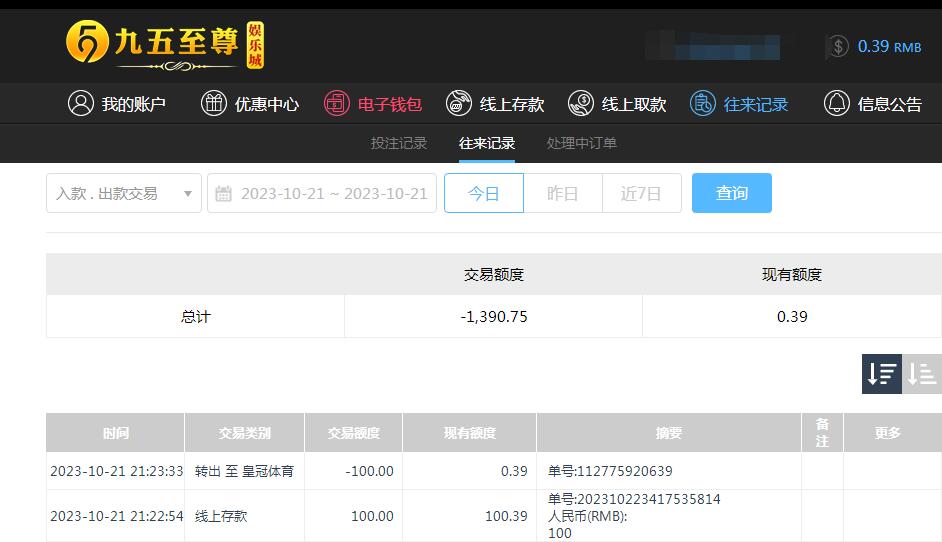Sort records in descending order
This screenshot has width=942, height=542.
click(881, 374)
